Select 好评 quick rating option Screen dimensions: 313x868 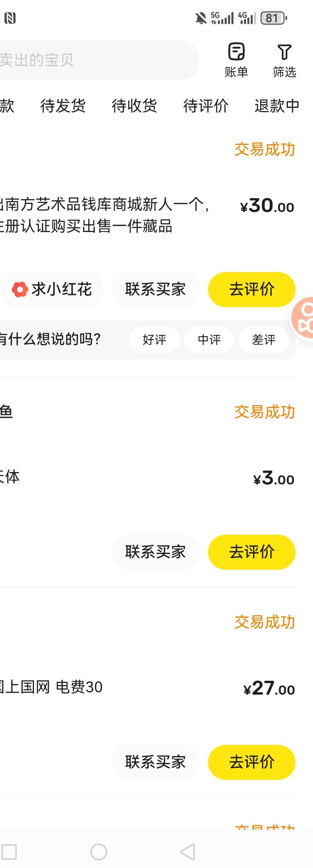[154, 340]
